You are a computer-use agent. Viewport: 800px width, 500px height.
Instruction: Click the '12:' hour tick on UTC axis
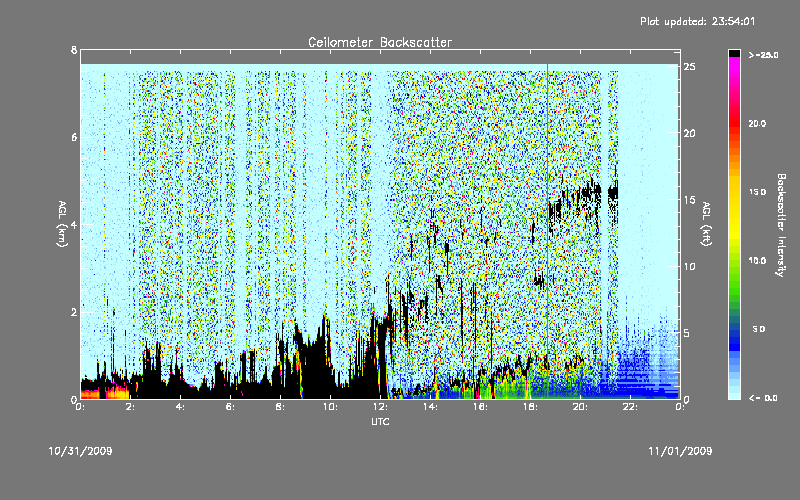[x=381, y=407]
